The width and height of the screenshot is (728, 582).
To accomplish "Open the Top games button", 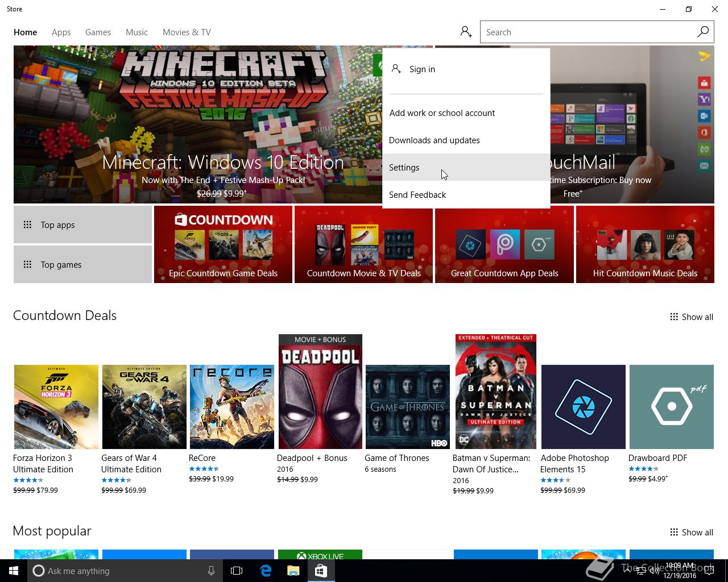I will 82,264.
